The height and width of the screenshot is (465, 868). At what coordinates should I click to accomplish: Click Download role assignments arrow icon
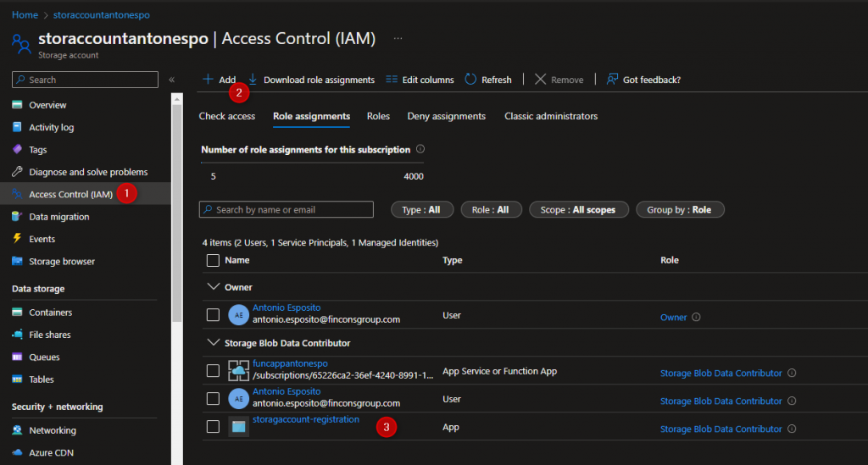tap(253, 80)
